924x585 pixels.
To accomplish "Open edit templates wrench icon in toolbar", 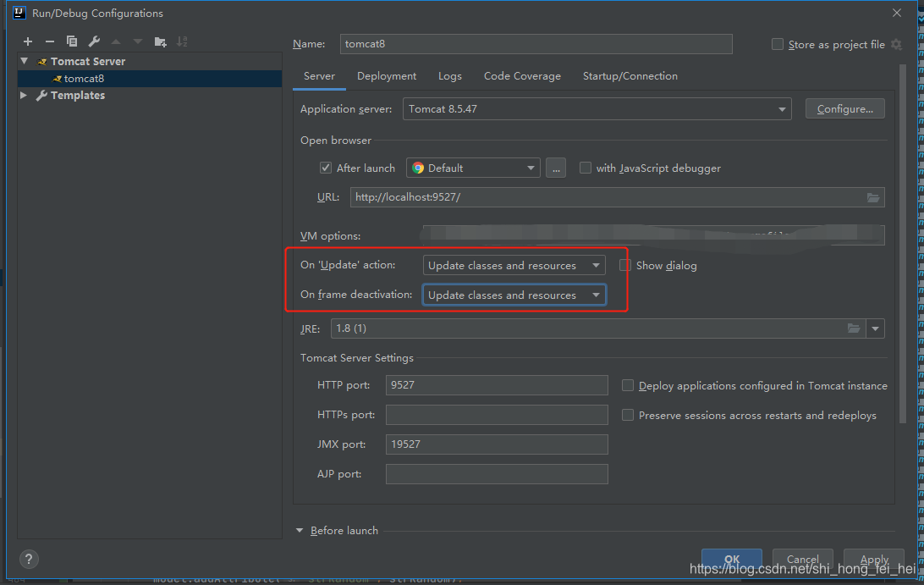I will 94,41.
